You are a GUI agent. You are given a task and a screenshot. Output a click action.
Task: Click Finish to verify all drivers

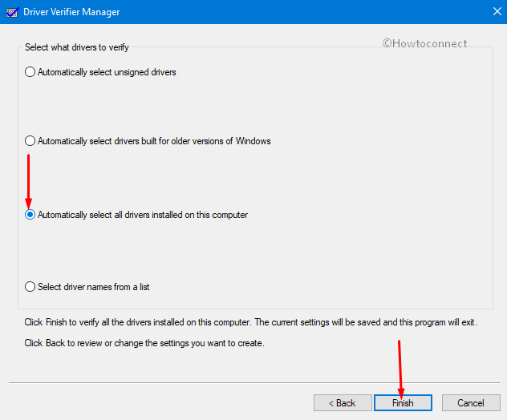(x=403, y=403)
